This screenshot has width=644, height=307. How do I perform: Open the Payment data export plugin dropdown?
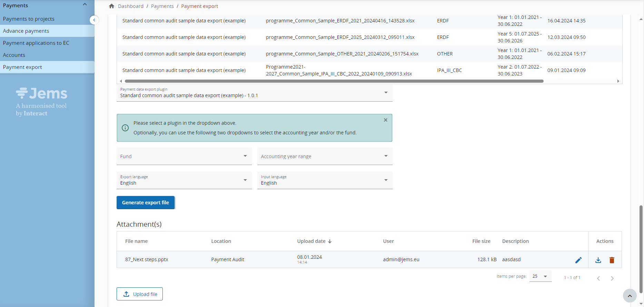(x=254, y=93)
